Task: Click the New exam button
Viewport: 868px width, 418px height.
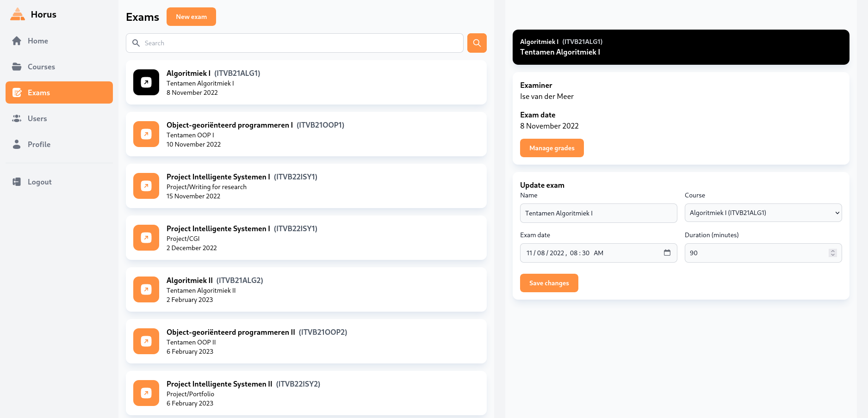Action: [191, 17]
